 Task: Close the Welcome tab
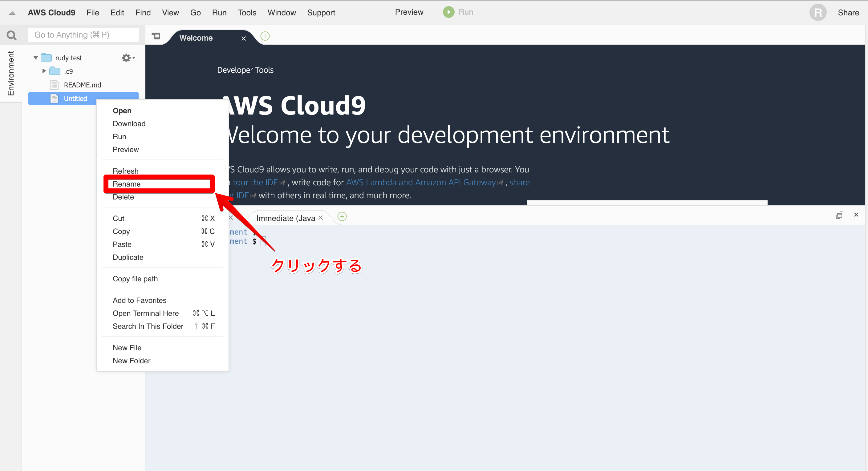244,38
